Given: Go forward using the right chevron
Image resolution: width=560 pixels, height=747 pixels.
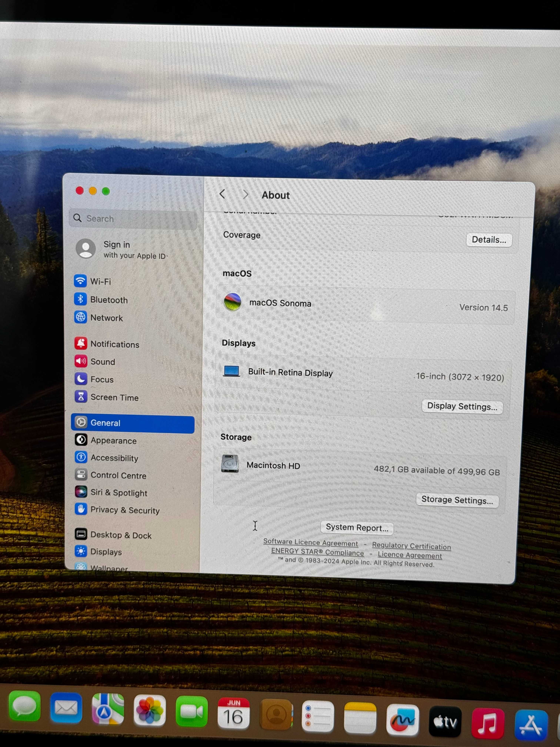Looking at the screenshot, I should (x=245, y=195).
